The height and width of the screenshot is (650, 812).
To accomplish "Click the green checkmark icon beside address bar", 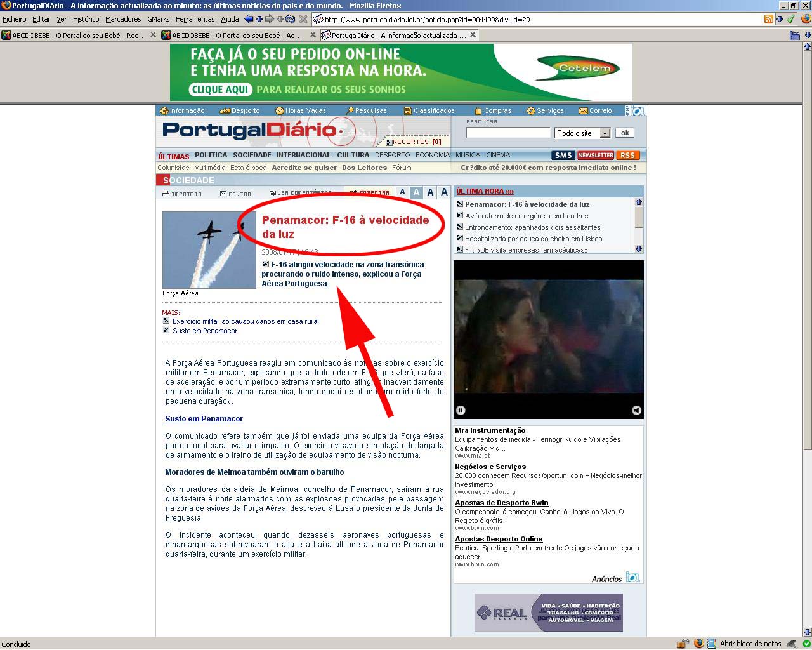I will (x=790, y=19).
